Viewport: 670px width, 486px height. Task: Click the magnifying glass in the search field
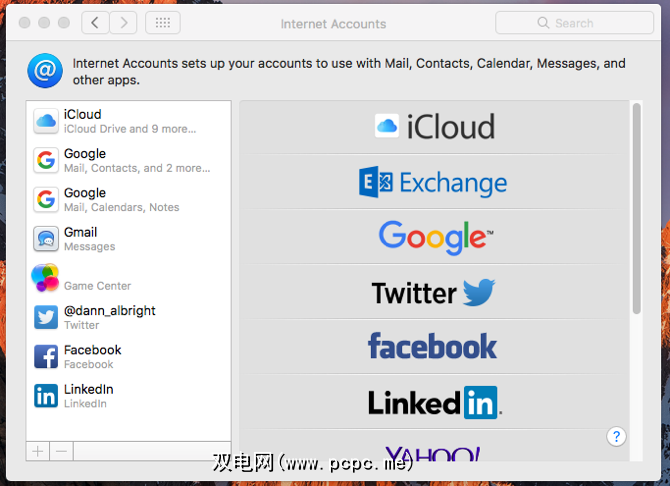(x=543, y=23)
